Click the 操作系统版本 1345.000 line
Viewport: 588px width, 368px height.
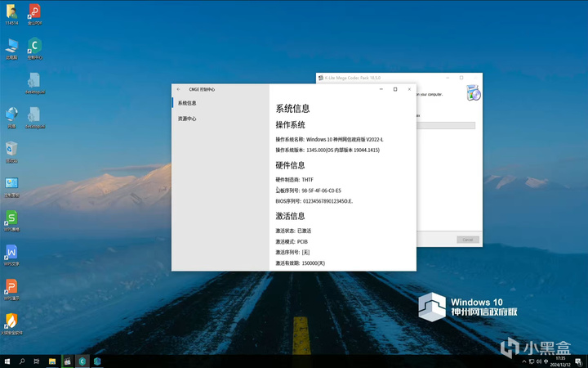(327, 150)
